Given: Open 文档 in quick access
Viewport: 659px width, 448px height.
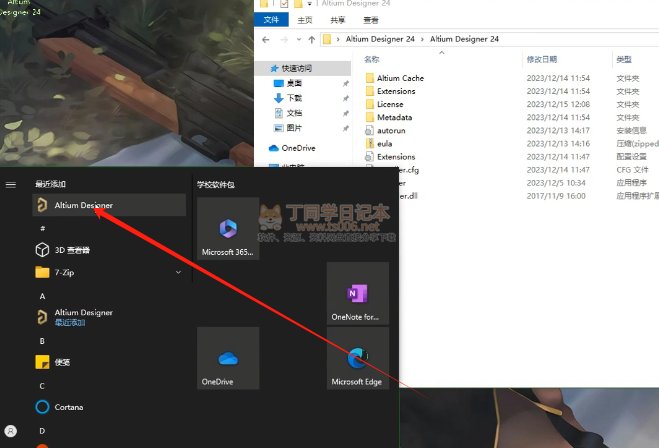Looking at the screenshot, I should 294,113.
